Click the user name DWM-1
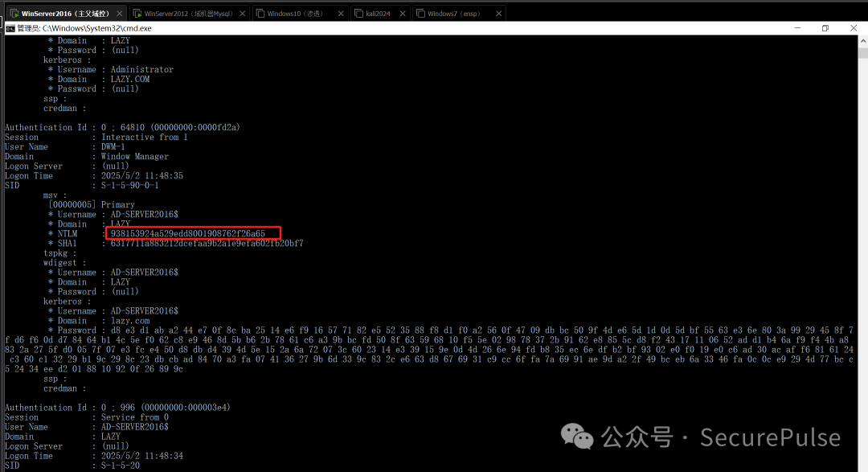The image size is (868, 472). 113,147
